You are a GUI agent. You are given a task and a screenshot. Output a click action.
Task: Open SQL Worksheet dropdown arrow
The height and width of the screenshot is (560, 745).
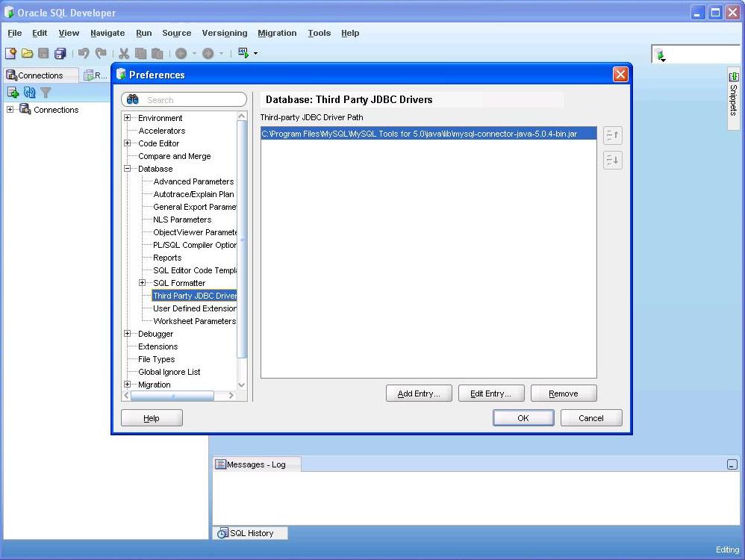pyautogui.click(x=255, y=53)
